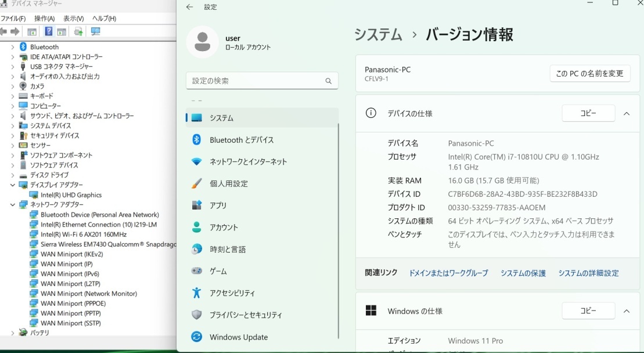Collapse the Windows の仕様 section chevron

(627, 311)
